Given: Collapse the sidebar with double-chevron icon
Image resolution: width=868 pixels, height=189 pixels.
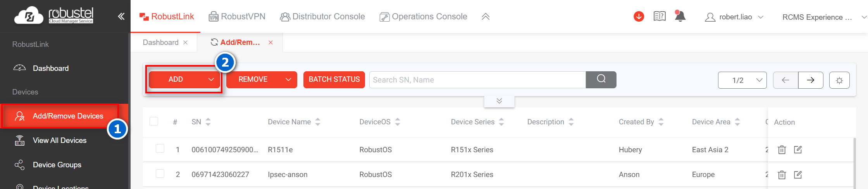Looking at the screenshot, I should click(x=121, y=16).
